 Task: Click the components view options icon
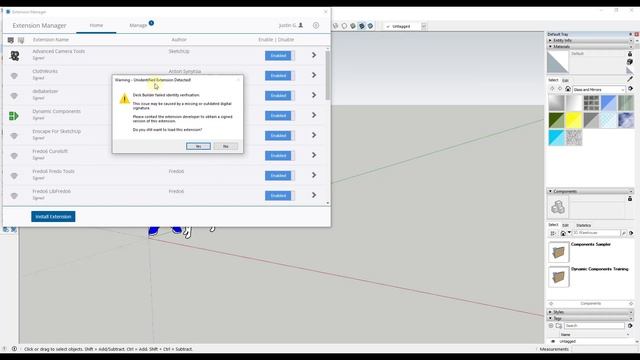(x=553, y=233)
